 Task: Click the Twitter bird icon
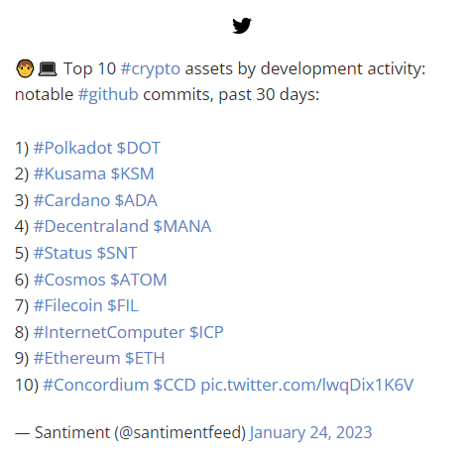[242, 26]
